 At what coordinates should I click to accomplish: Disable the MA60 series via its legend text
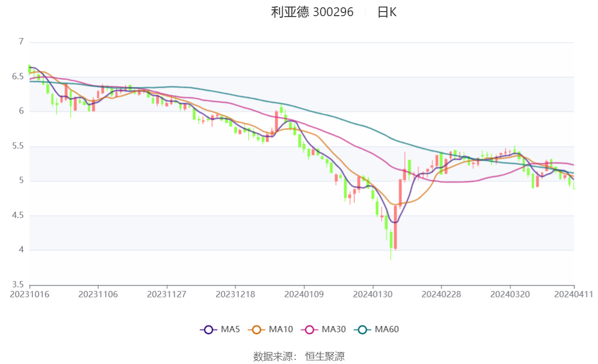coord(387,330)
